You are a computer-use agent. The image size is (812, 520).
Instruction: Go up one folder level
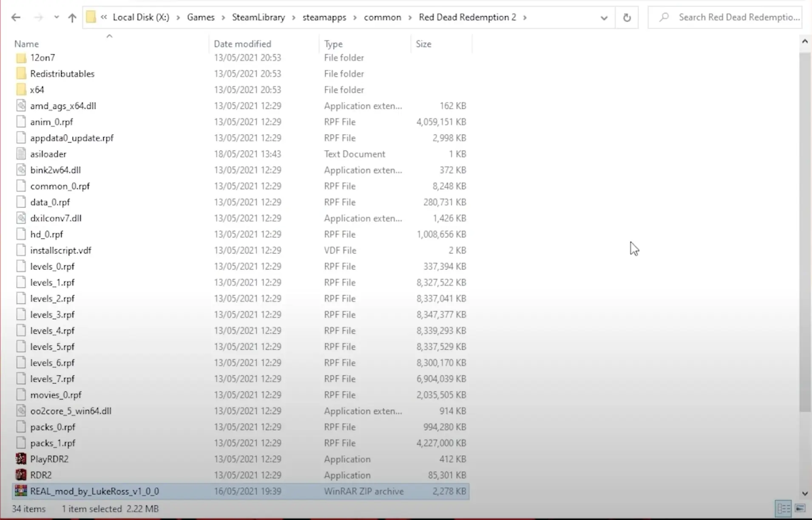(x=72, y=17)
